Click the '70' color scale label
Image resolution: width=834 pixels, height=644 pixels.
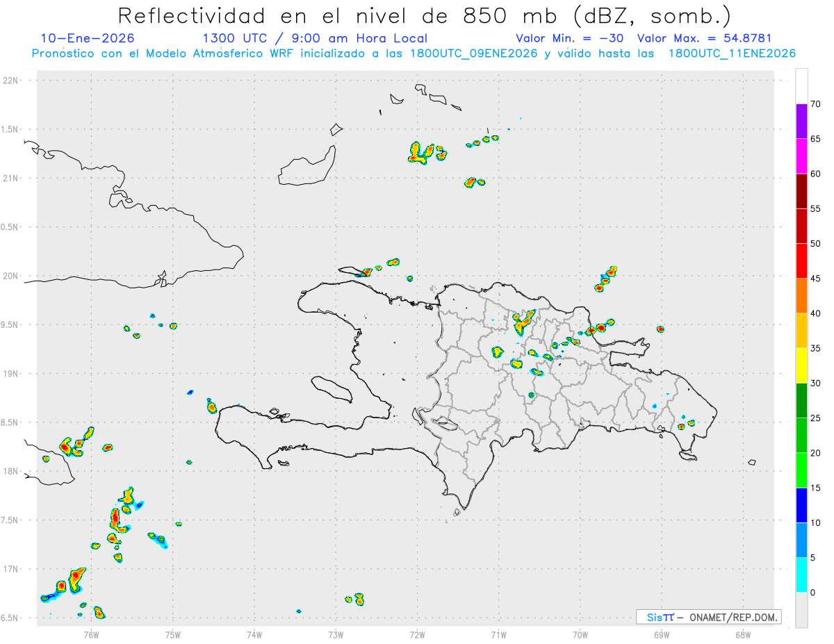coord(815,104)
